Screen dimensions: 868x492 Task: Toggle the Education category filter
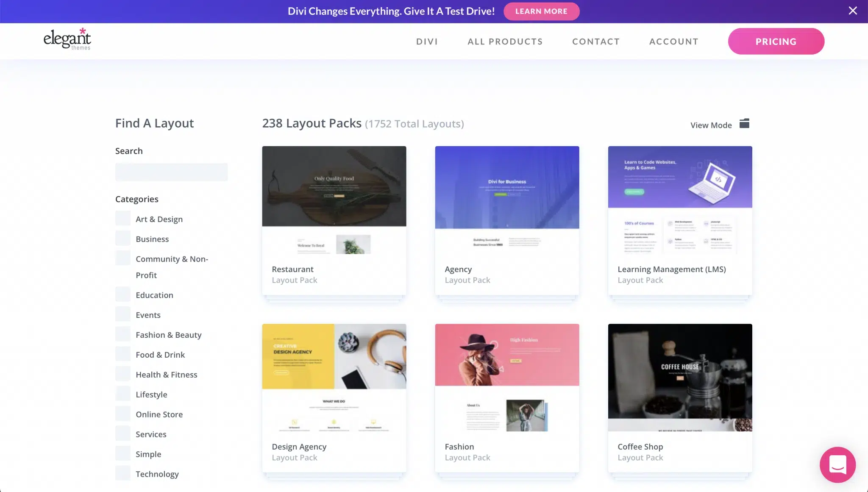(x=123, y=295)
